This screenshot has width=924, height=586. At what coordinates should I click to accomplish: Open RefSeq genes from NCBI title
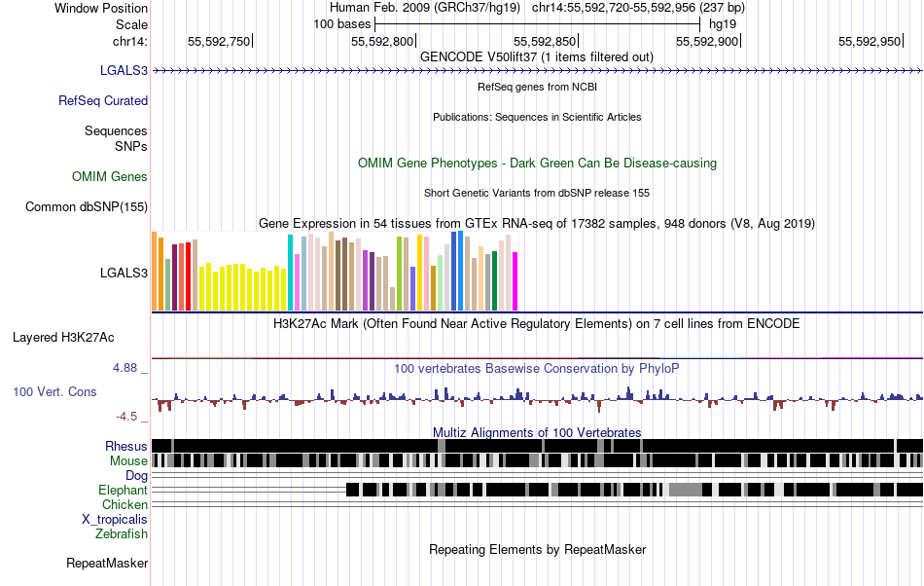[538, 87]
